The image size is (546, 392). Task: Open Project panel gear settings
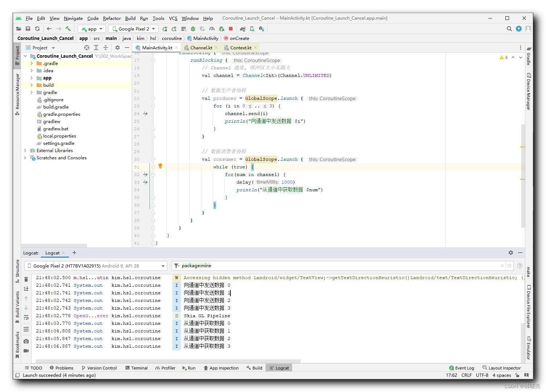point(118,48)
